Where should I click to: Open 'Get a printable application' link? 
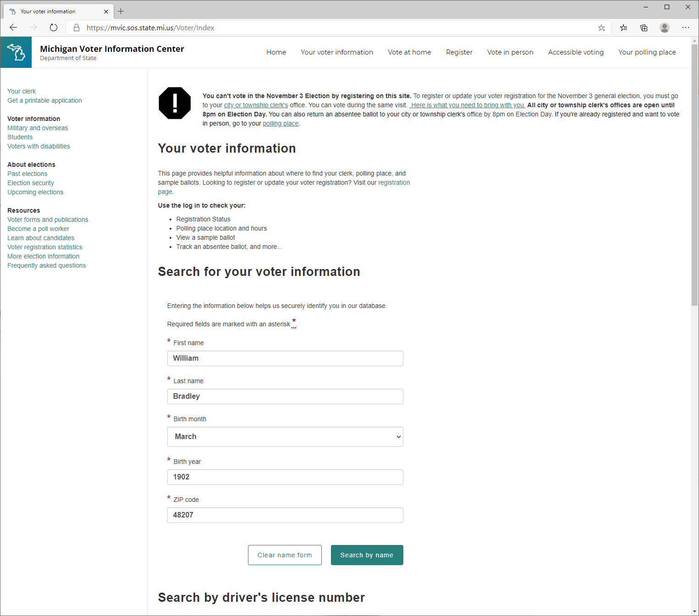44,100
